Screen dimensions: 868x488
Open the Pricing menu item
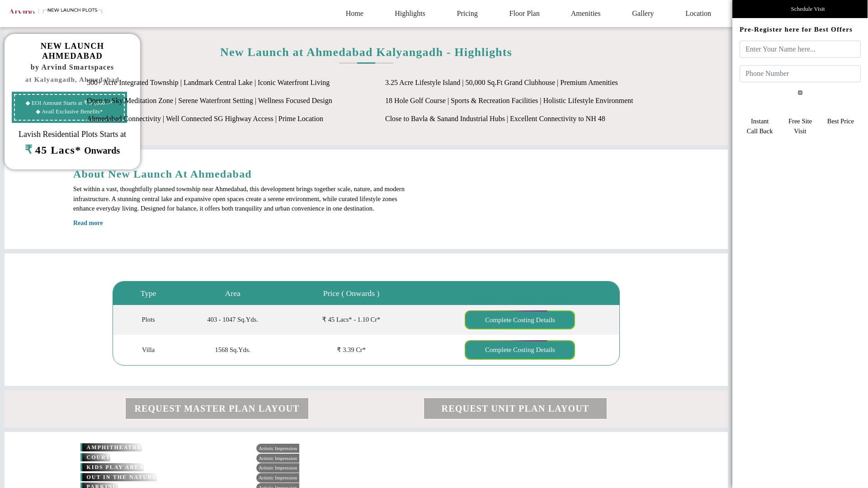[467, 14]
